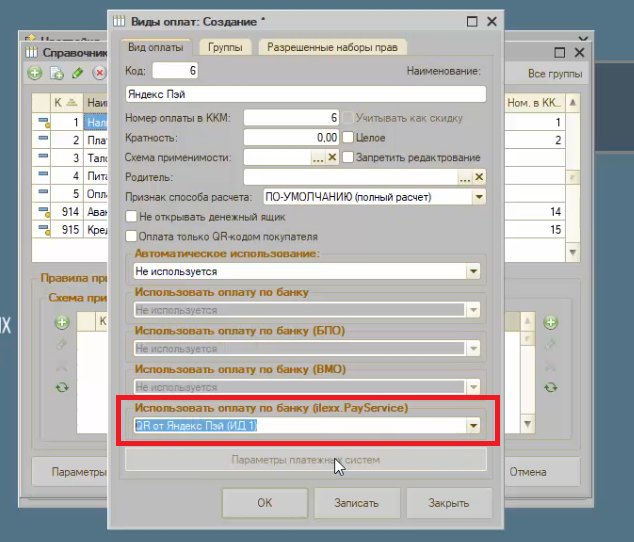Check Запретить редактирование option
The height and width of the screenshot is (542, 634).
pyautogui.click(x=348, y=157)
